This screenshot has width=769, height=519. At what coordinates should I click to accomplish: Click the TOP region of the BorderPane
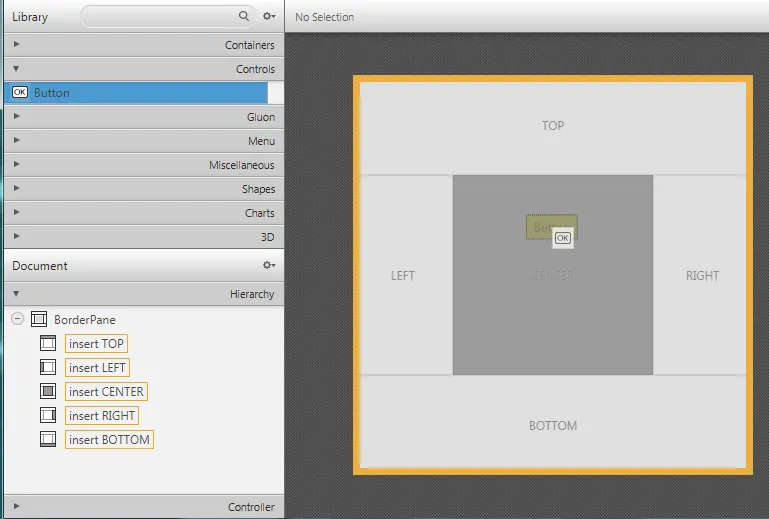coord(552,126)
